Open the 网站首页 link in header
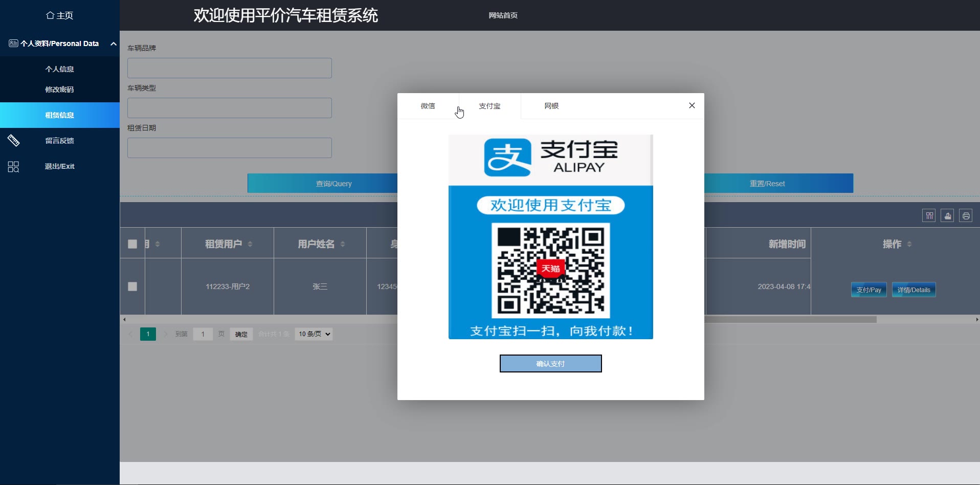 [503, 15]
